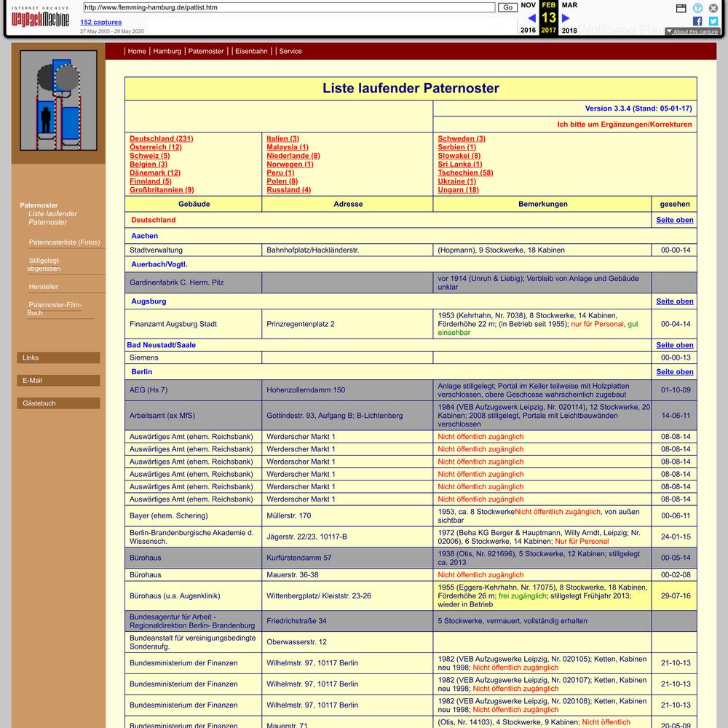Select 'Kurfürstendamm 57' address cell
The width and height of the screenshot is (728, 728).
[347, 558]
